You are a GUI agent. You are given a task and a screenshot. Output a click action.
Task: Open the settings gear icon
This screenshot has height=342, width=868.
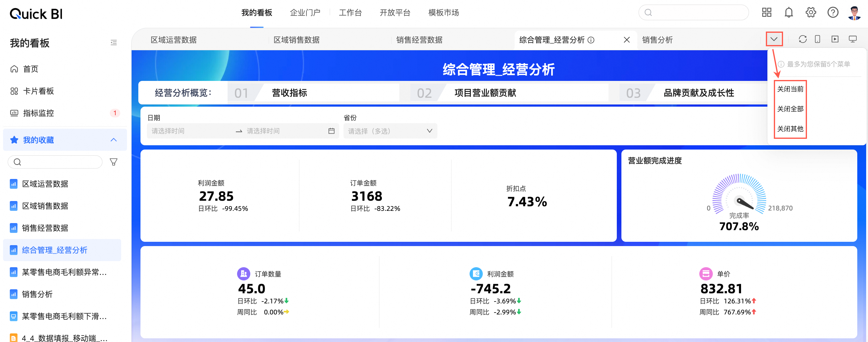[x=810, y=13]
